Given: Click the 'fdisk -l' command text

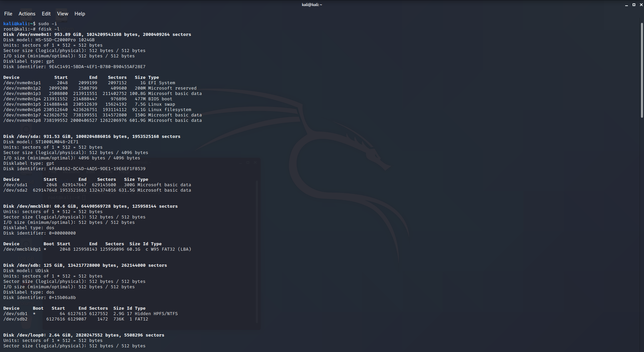Looking at the screenshot, I should [x=49, y=29].
